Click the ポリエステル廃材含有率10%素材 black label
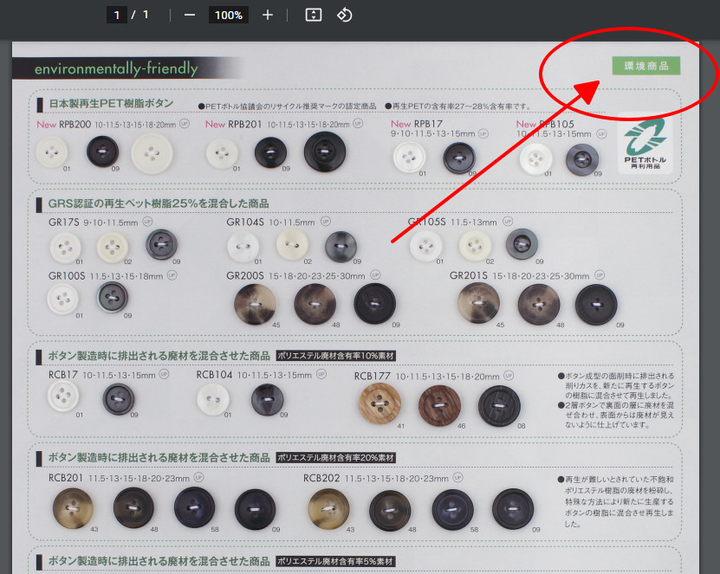Viewport: 720px width, 574px height. [336, 356]
